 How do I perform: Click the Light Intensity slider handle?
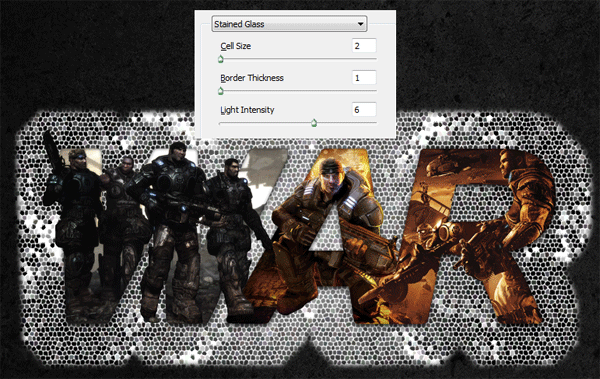click(314, 123)
